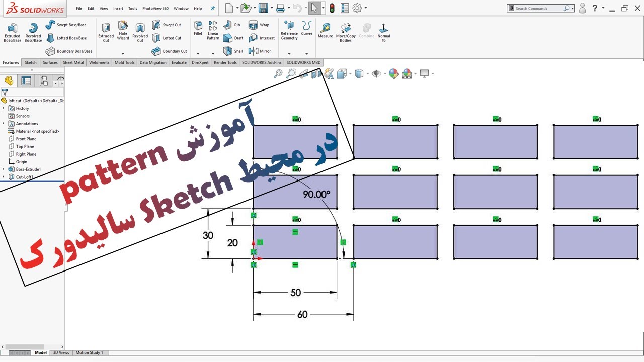Expand the Annotations tree node

pyautogui.click(x=4, y=123)
